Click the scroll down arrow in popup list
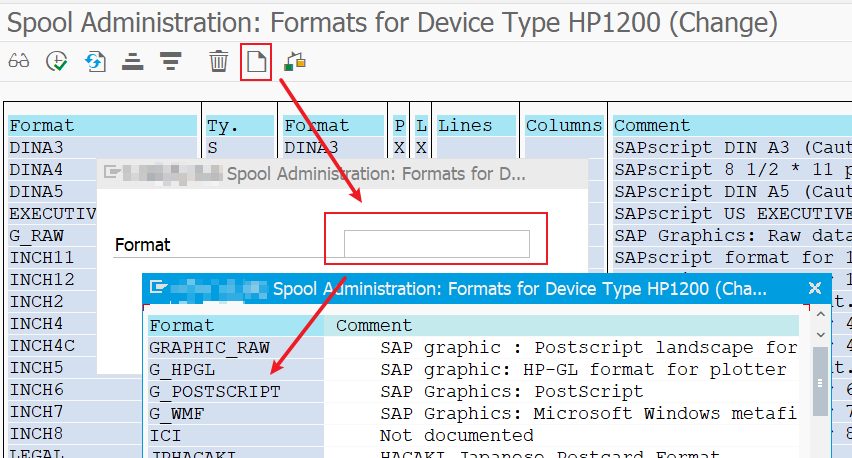This screenshot has width=852, height=458. point(820,335)
